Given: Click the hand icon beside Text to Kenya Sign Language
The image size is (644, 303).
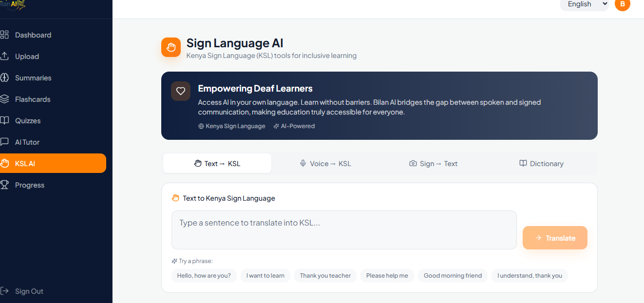Looking at the screenshot, I should point(176,198).
